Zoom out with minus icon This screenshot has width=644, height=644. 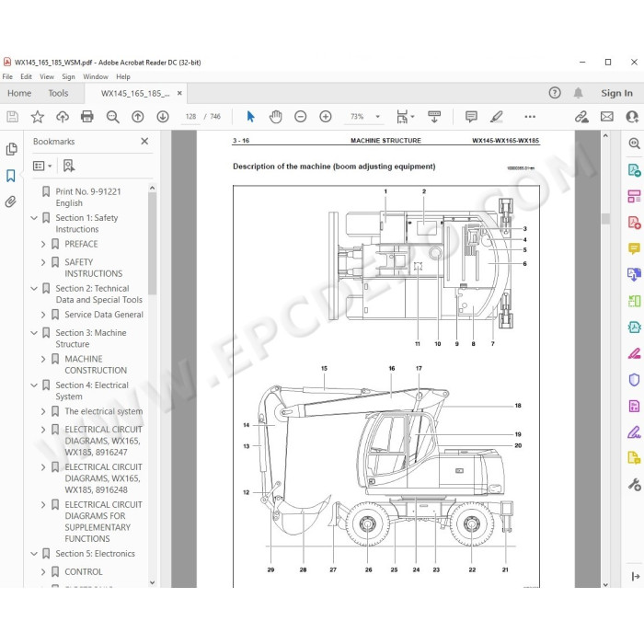(301, 117)
